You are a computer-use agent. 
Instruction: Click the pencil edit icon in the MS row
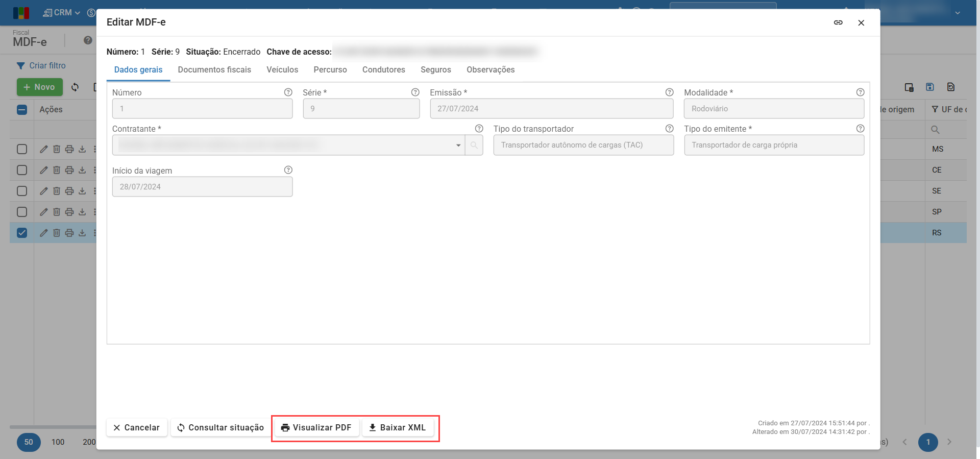coord(44,149)
